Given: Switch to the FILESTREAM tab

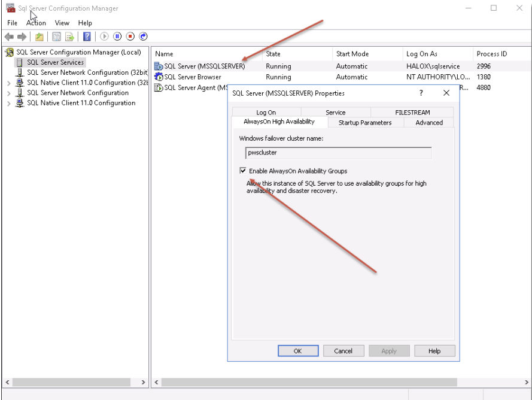Looking at the screenshot, I should pos(412,113).
